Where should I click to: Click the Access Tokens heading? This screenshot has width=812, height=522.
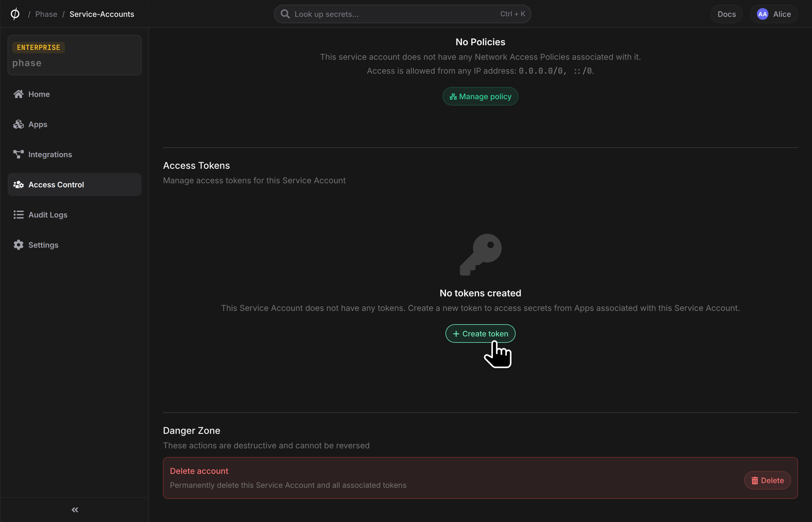(196, 165)
